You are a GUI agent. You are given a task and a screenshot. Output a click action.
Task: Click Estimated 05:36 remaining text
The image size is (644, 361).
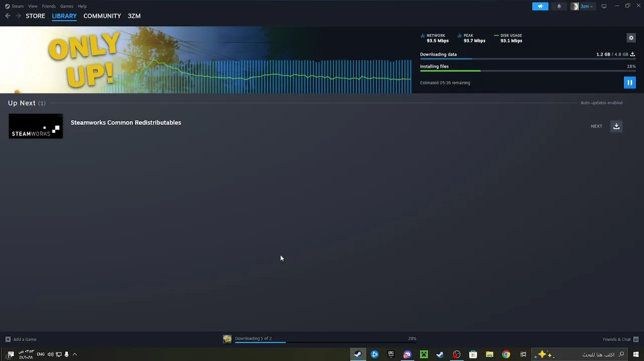tap(445, 83)
